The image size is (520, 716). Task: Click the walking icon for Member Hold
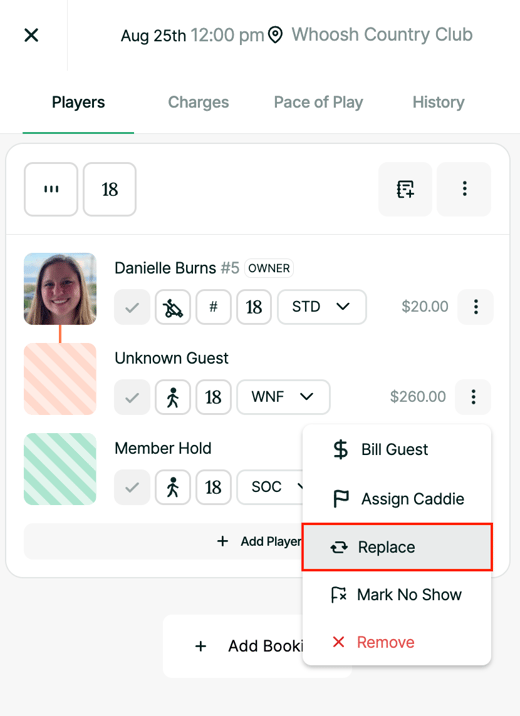(x=173, y=487)
